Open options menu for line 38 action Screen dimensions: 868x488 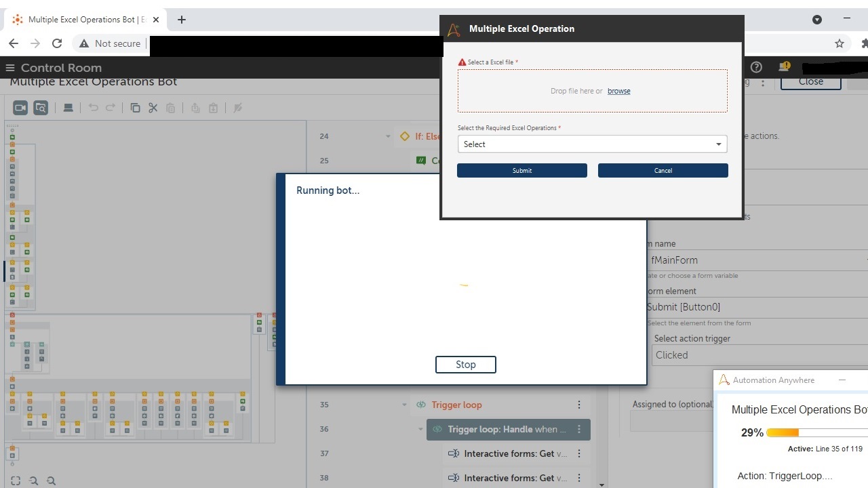pos(579,478)
